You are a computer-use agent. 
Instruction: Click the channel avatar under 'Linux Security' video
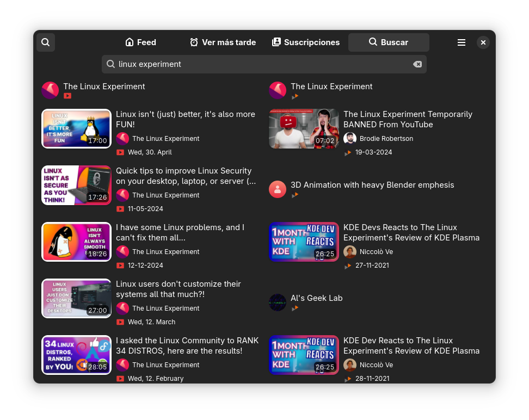pyautogui.click(x=122, y=195)
